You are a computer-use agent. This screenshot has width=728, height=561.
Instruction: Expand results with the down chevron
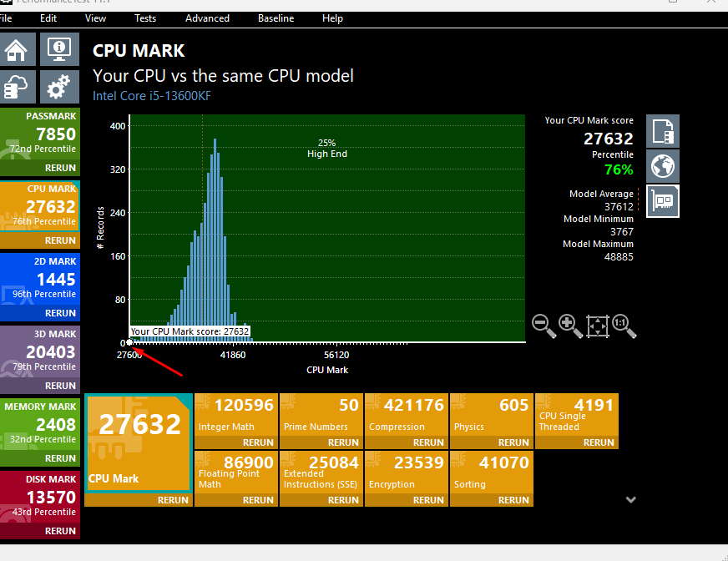[630, 500]
